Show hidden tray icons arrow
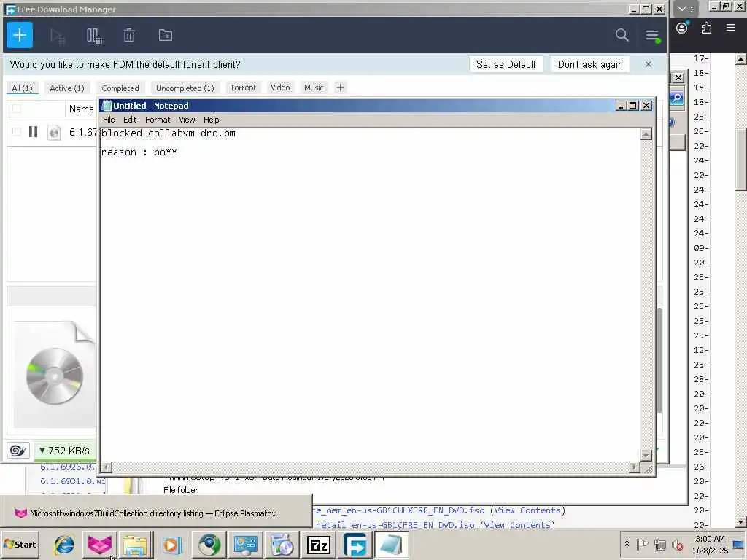The width and height of the screenshot is (747, 560). pos(627,544)
